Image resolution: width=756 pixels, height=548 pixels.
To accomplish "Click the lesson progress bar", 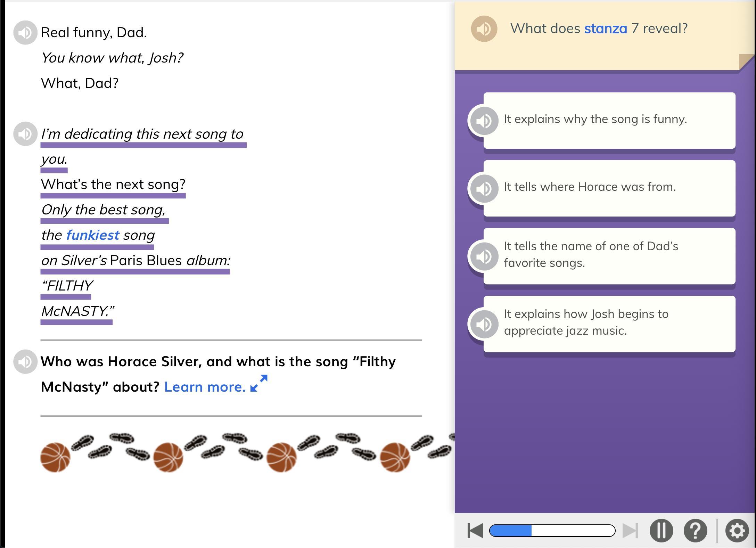I will [x=552, y=531].
